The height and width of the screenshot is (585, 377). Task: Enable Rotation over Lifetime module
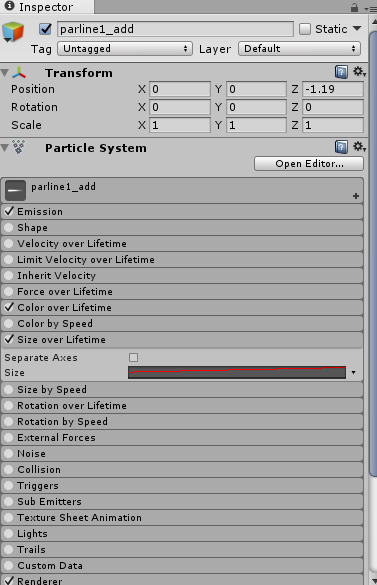click(x=9, y=406)
